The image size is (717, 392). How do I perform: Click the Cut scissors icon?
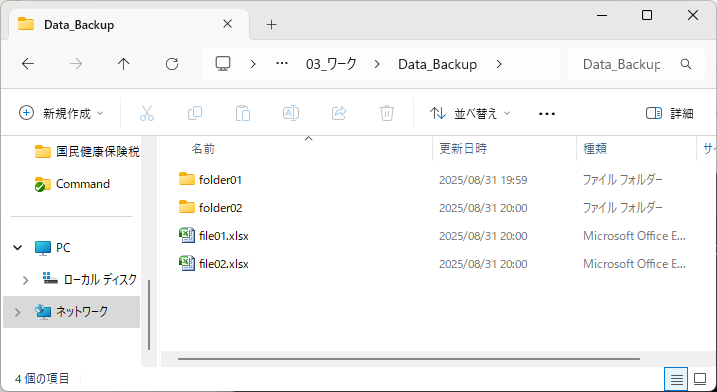pyautogui.click(x=147, y=113)
